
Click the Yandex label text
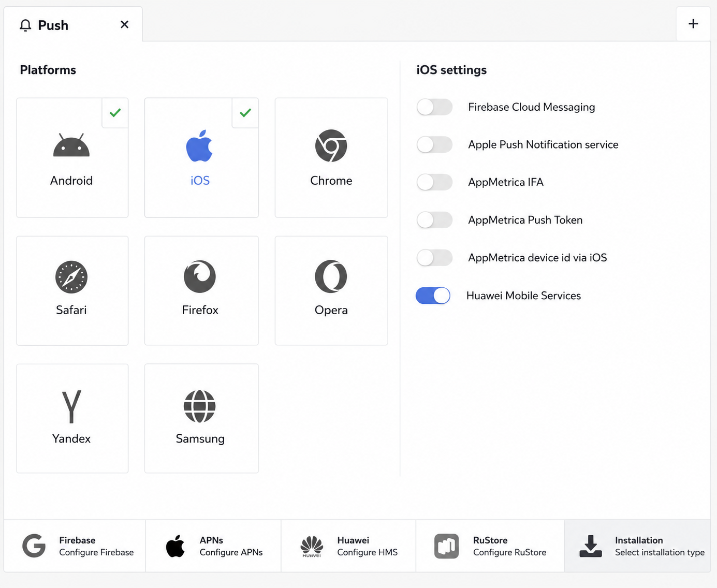tap(71, 438)
